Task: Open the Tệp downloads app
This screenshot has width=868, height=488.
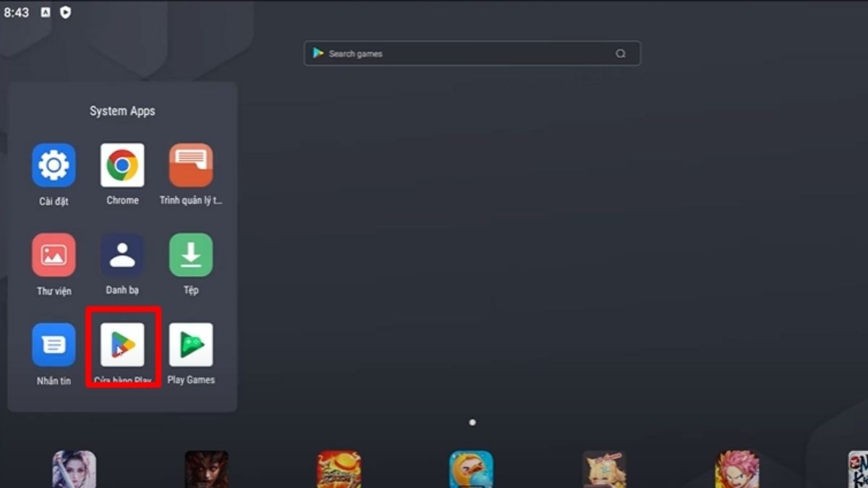Action: [191, 255]
